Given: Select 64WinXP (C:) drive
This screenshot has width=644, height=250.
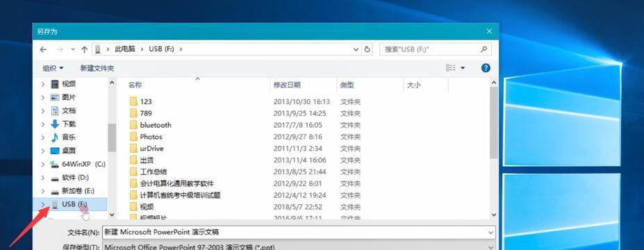Looking at the screenshot, I should [x=83, y=164].
